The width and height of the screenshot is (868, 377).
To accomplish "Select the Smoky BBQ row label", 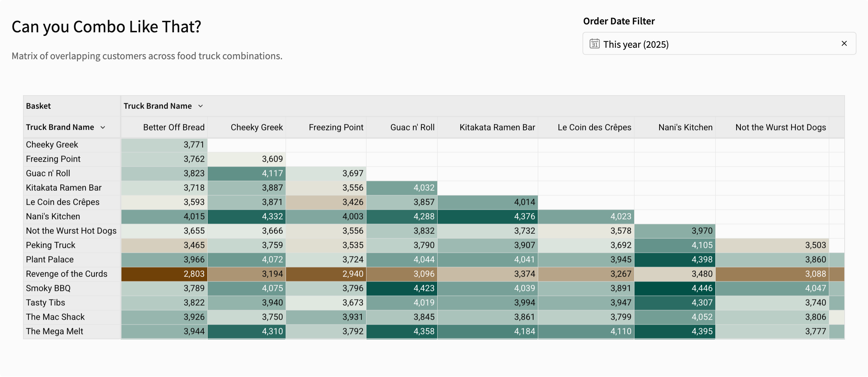I will [x=48, y=288].
